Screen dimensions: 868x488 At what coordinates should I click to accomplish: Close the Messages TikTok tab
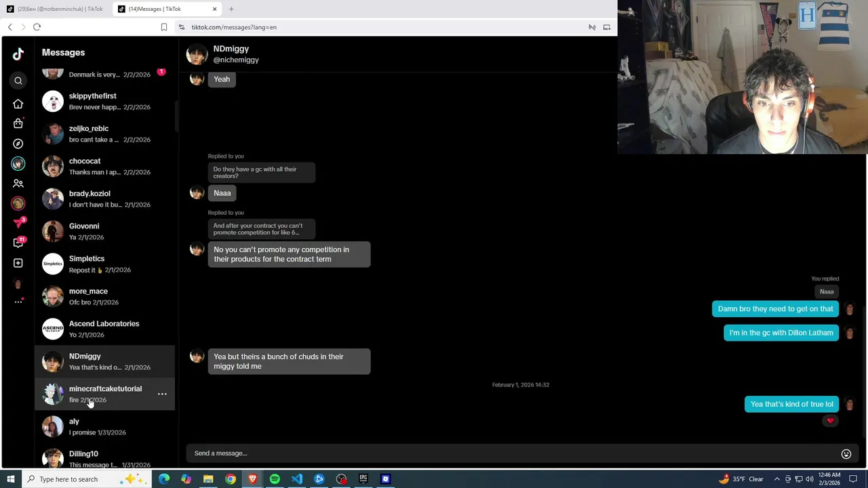point(215,9)
